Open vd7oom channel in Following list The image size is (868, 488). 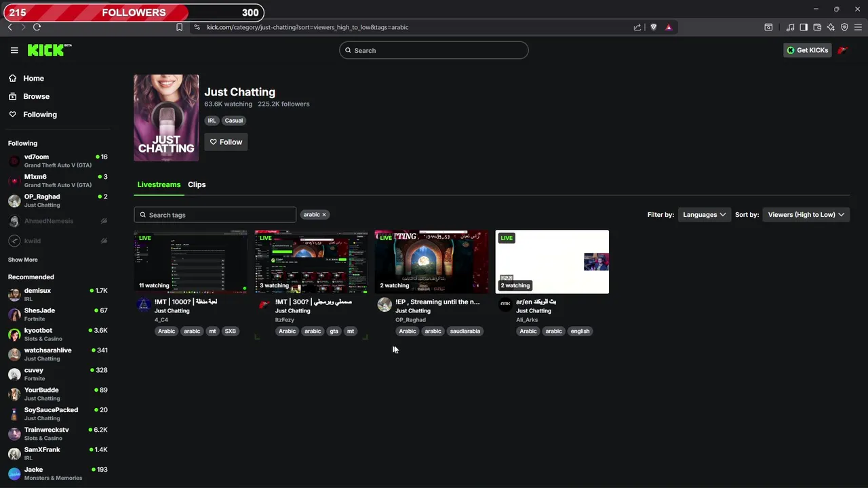click(x=58, y=161)
